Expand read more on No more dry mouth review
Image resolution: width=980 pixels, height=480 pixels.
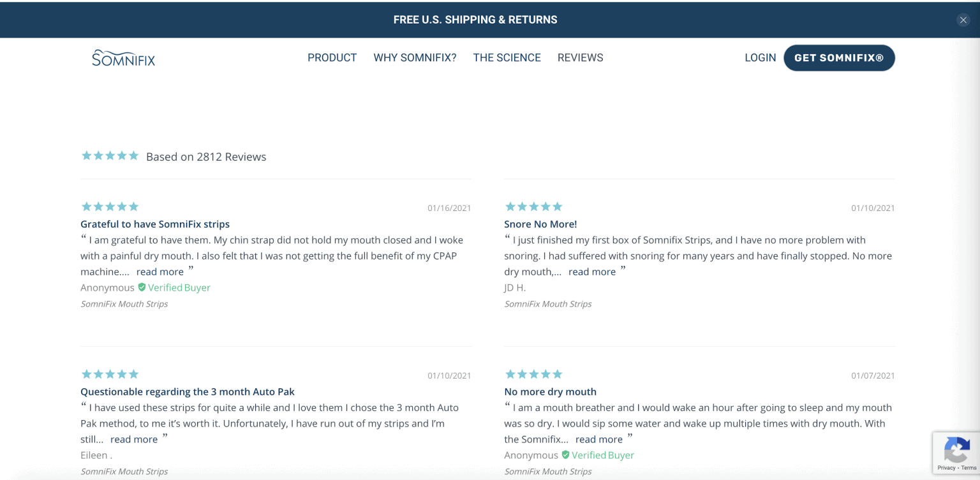tap(598, 440)
